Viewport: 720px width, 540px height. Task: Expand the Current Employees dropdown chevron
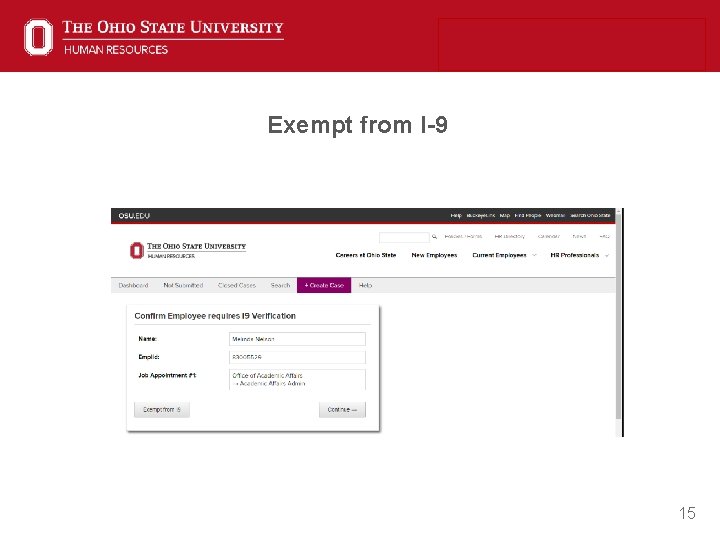point(534,255)
